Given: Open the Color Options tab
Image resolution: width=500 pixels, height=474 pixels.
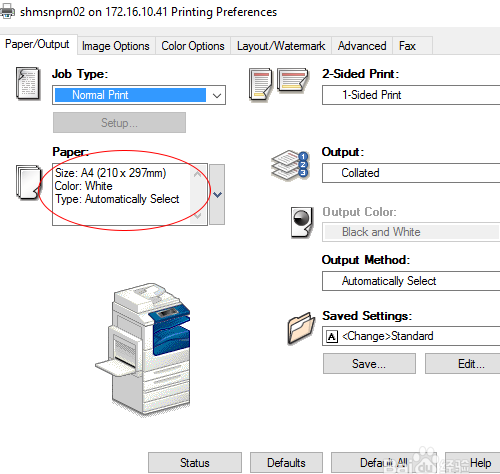Looking at the screenshot, I should (x=193, y=46).
